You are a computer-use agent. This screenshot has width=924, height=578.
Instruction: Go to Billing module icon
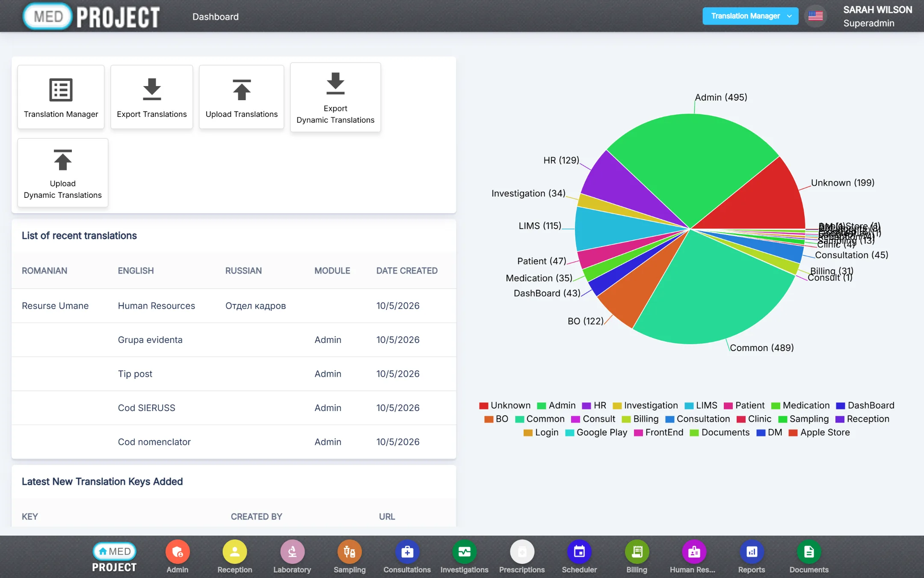click(637, 557)
